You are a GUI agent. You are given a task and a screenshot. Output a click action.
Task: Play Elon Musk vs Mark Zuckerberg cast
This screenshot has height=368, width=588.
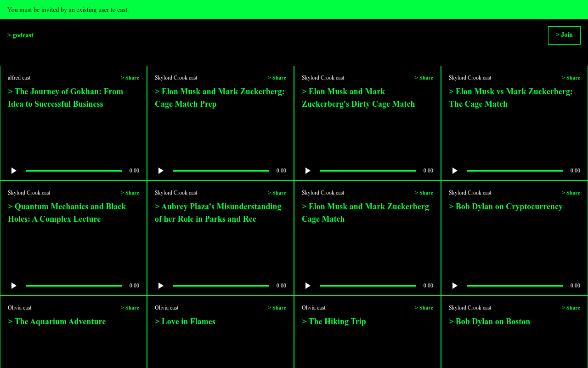click(x=455, y=171)
